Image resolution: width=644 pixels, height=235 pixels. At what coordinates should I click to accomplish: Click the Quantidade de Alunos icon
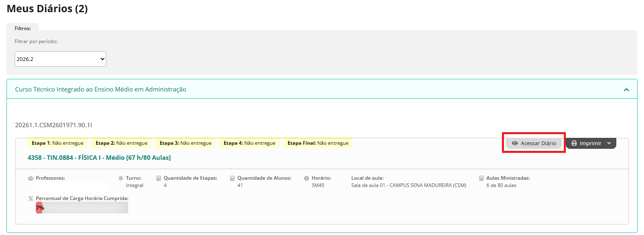click(x=232, y=178)
